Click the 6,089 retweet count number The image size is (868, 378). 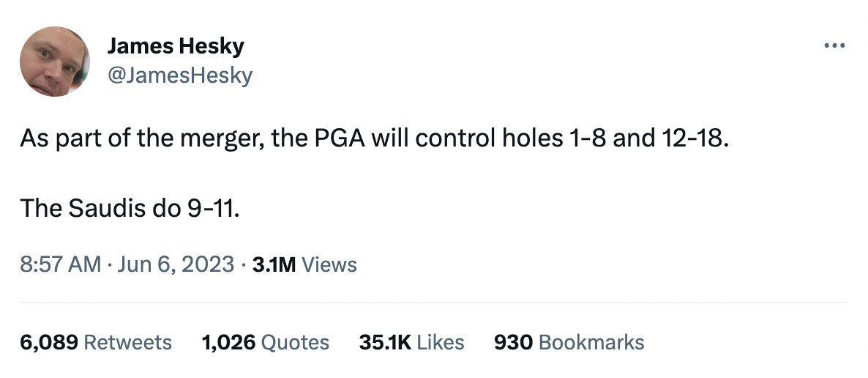click(49, 343)
